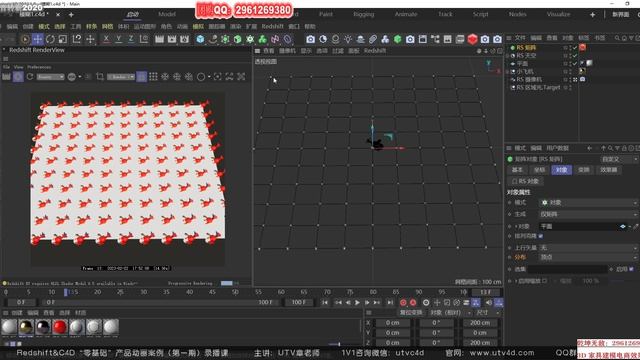
Task: Click the 选集 input field
Action: pos(567,269)
